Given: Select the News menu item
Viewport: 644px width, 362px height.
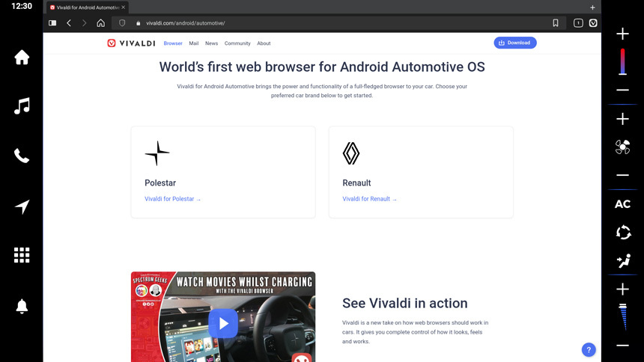Looking at the screenshot, I should tap(211, 43).
